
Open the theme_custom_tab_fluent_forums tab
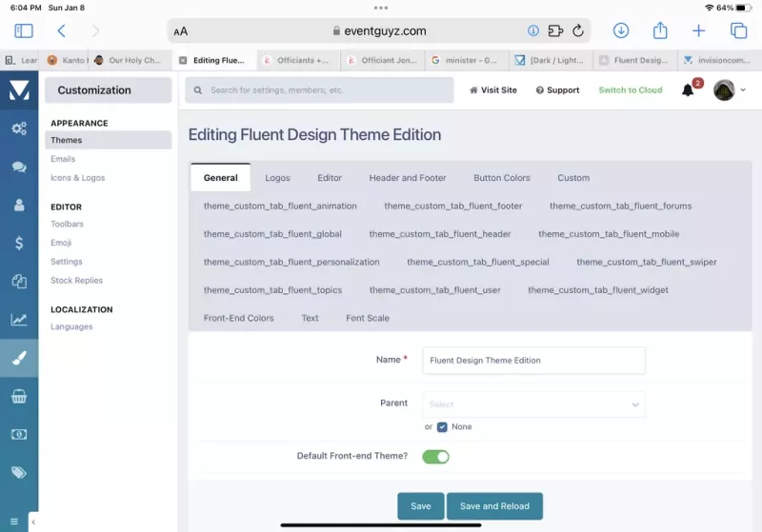[621, 206]
